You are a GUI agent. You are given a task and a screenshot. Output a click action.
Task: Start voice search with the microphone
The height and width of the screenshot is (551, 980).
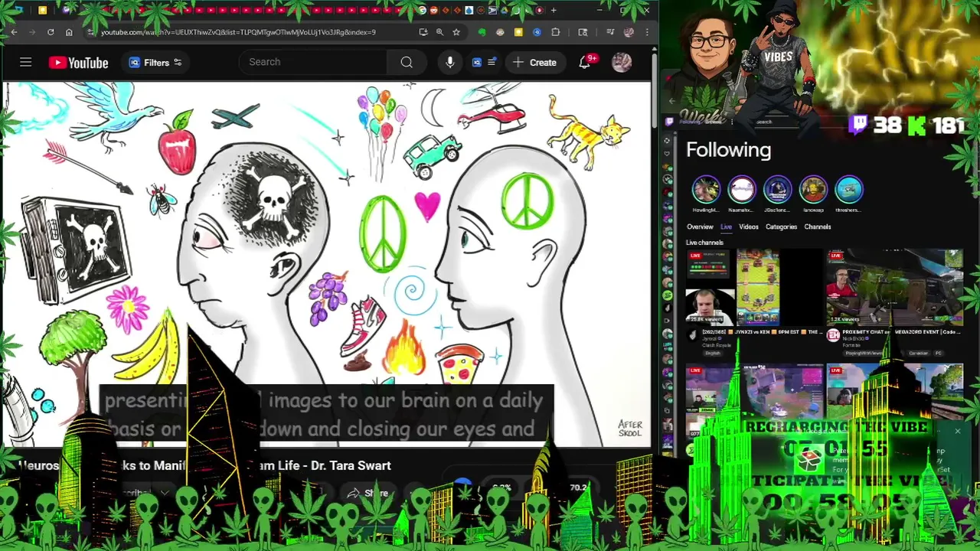click(450, 62)
